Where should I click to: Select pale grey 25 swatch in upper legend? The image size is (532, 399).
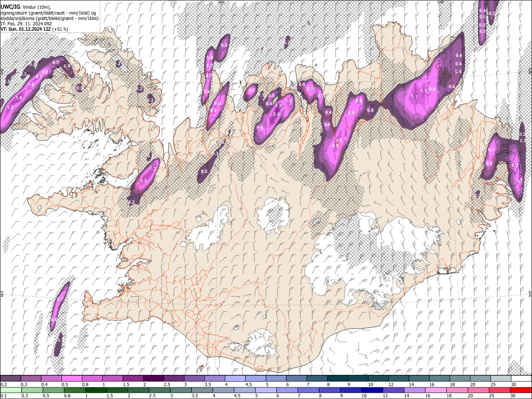[x=500, y=379]
